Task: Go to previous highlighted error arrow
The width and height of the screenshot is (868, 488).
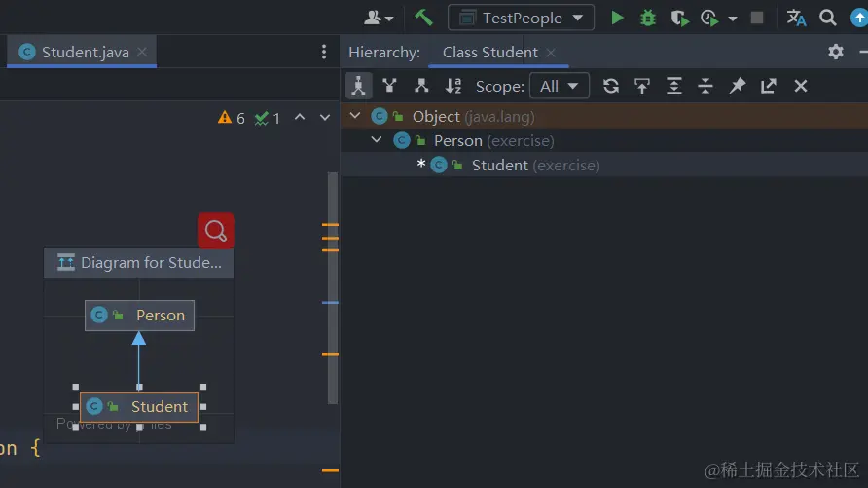Action: (300, 117)
